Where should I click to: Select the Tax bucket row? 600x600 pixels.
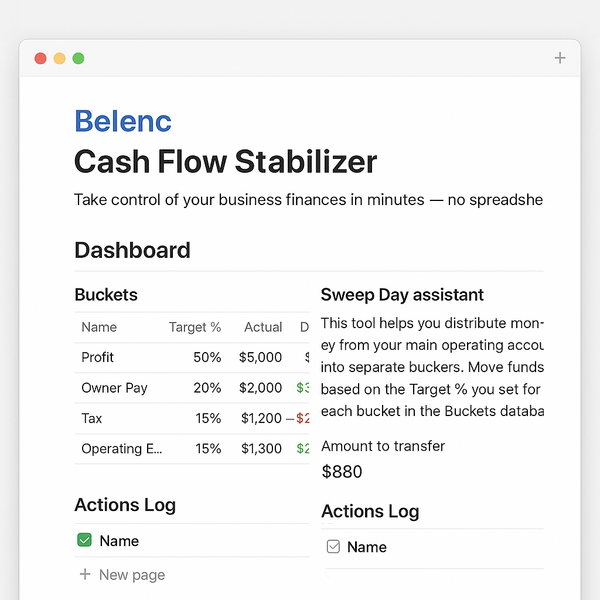[92, 418]
